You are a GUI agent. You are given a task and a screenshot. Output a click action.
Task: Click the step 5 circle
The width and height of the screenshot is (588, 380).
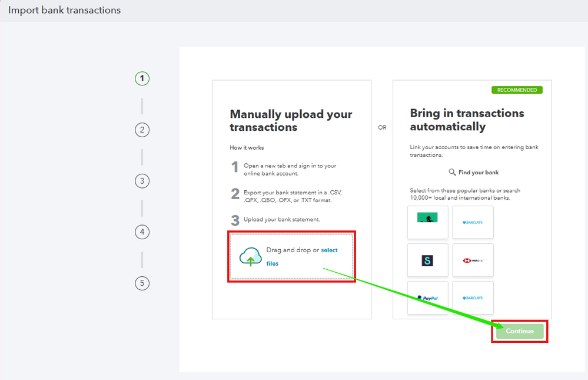[x=142, y=283]
